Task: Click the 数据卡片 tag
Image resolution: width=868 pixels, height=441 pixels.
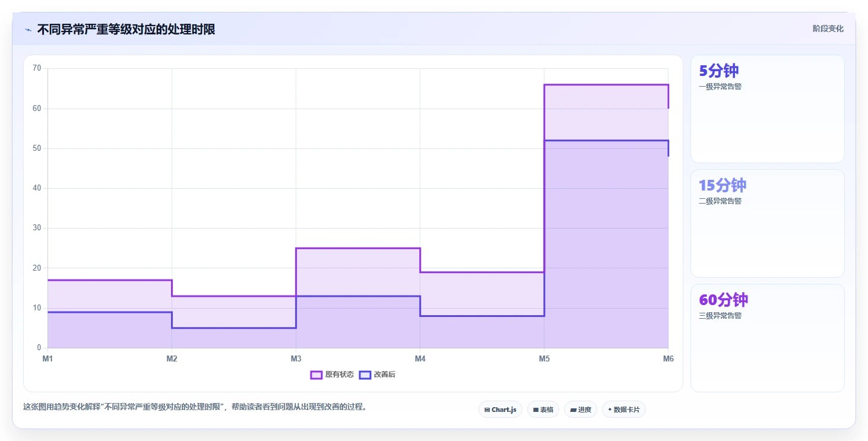Action: pyautogui.click(x=624, y=410)
